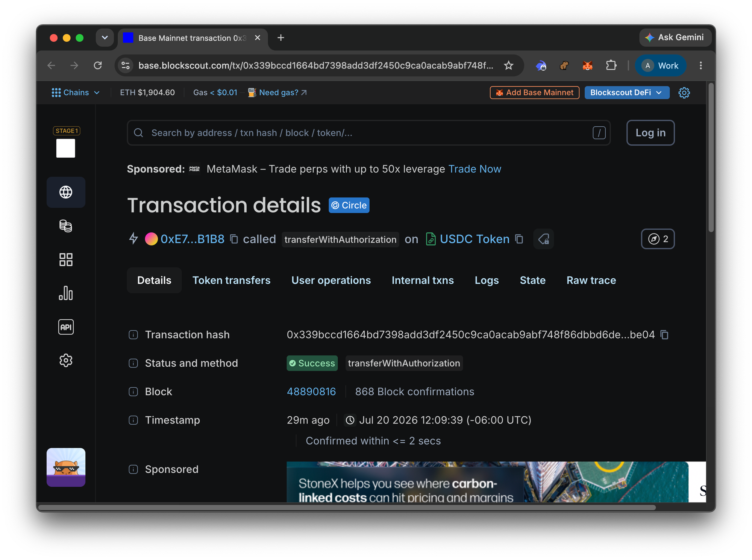
Task: Open block 48890816
Action: (x=311, y=392)
